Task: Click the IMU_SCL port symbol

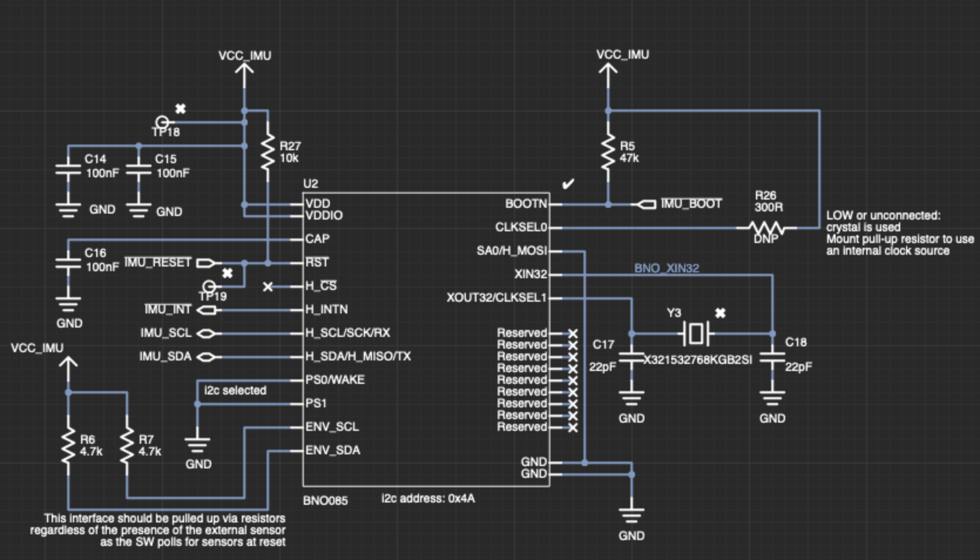Action: point(206,333)
